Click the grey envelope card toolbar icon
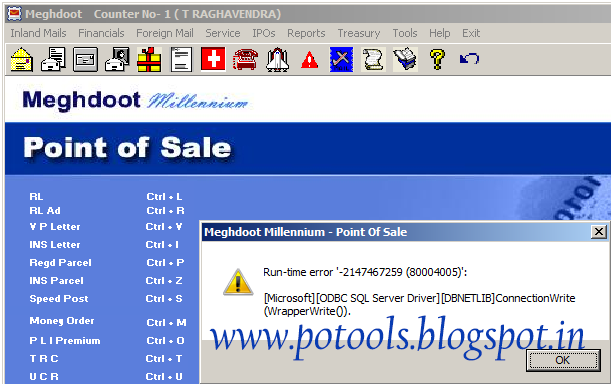 (x=85, y=59)
